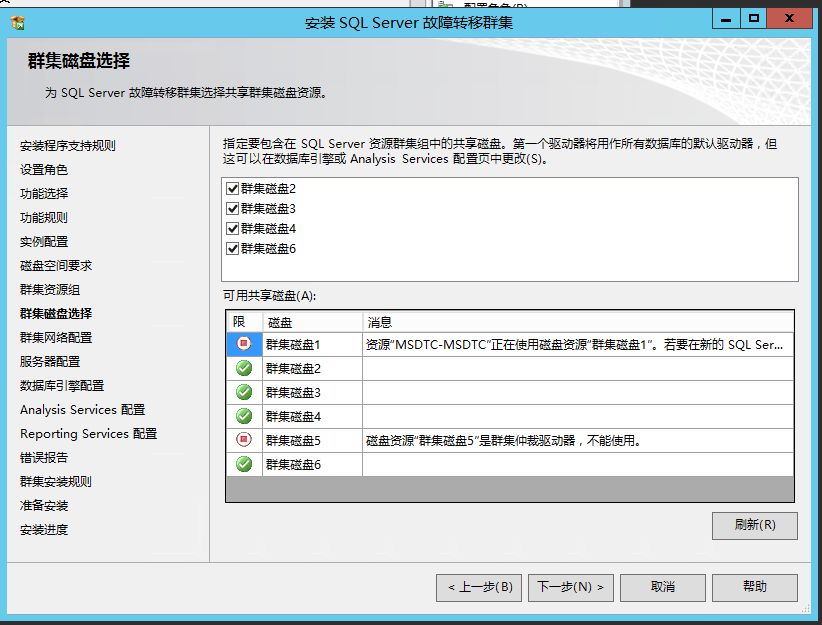Uncheck the 群集磁盘2 checkbox
822x625 pixels.
(233, 189)
